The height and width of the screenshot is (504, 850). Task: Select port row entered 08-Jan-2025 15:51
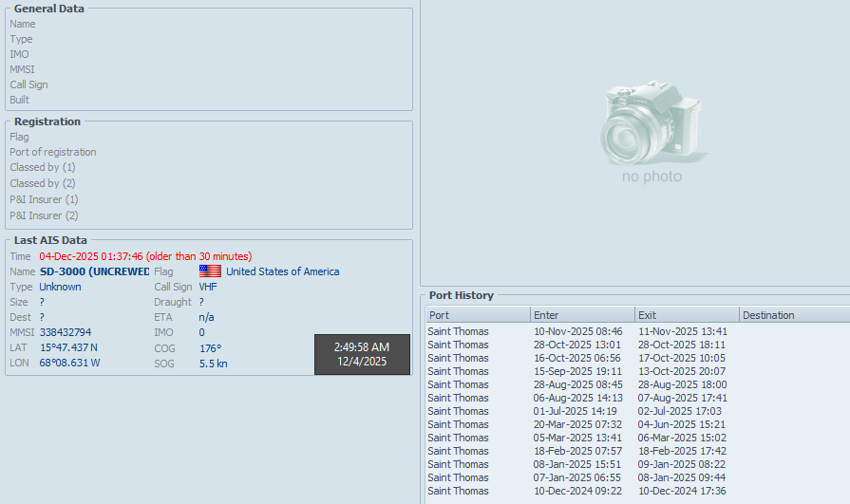[x=637, y=464]
